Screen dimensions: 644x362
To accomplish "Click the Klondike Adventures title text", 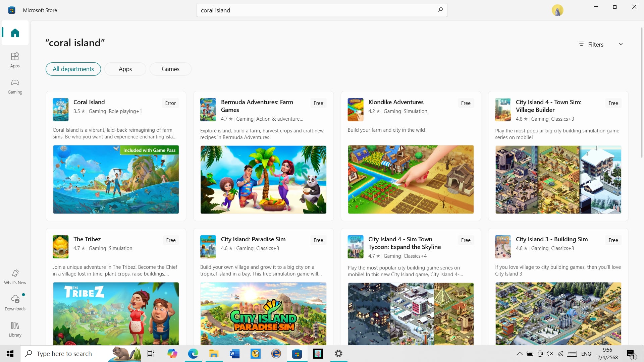I will [x=396, y=102].
